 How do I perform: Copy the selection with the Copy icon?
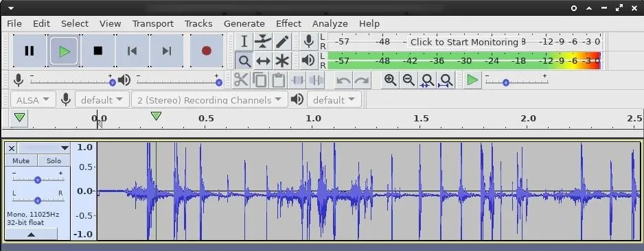[260, 80]
